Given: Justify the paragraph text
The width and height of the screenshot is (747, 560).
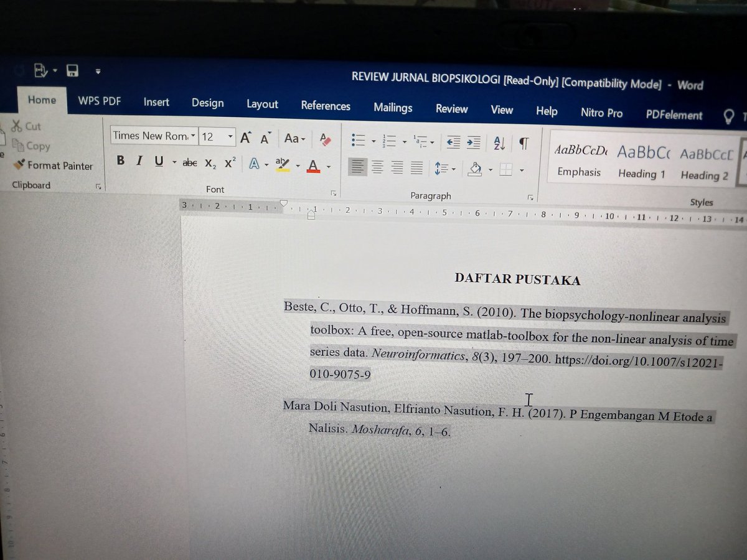Looking at the screenshot, I should pos(416,167).
